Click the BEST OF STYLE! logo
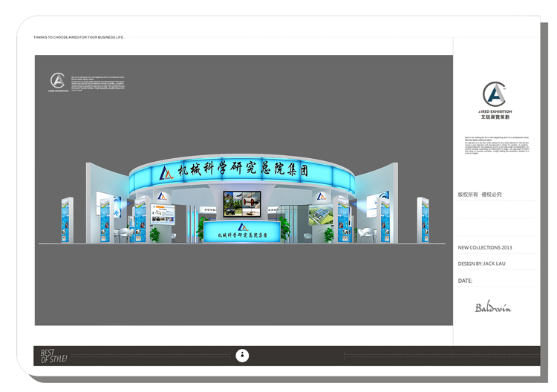Viewport: 557px width, 392px height. 53,356
